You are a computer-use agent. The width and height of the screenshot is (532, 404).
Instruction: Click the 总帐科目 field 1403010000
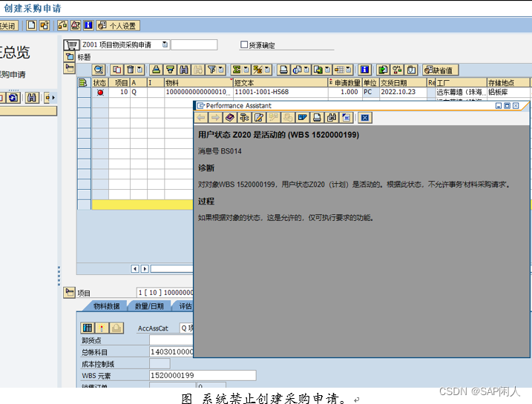tap(171, 352)
